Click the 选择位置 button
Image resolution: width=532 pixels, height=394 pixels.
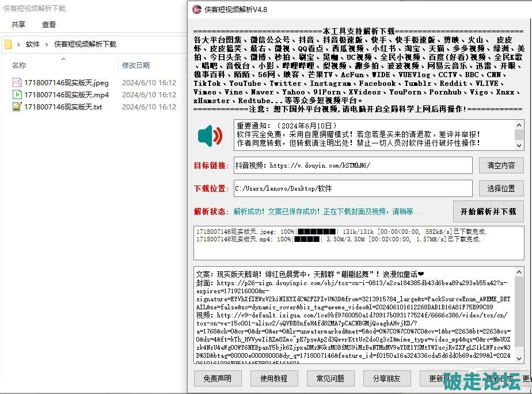501,188
